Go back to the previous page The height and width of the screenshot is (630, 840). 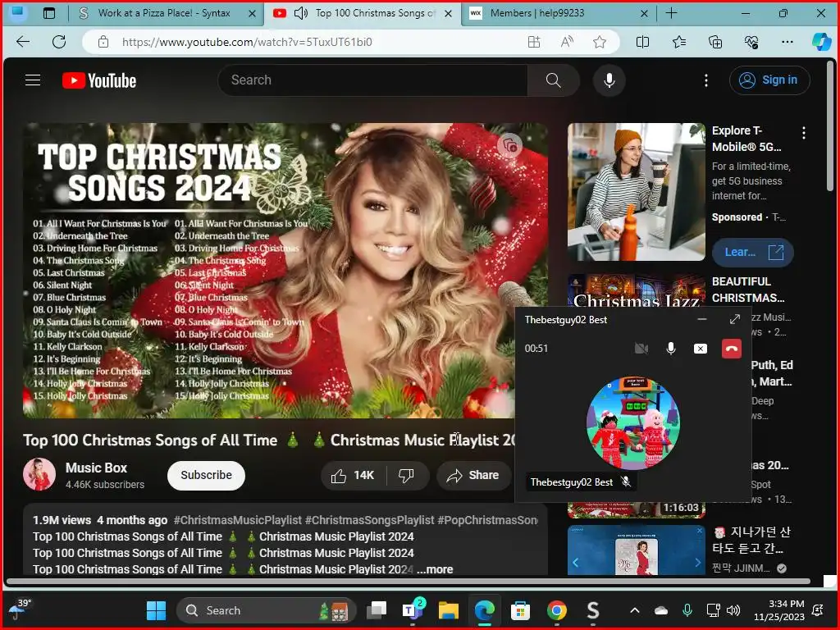pyautogui.click(x=23, y=42)
